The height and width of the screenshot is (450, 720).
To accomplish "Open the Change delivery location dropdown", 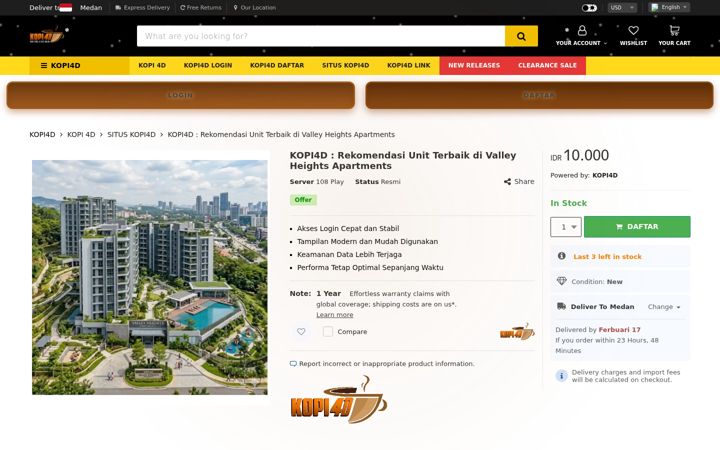I will click(x=664, y=307).
